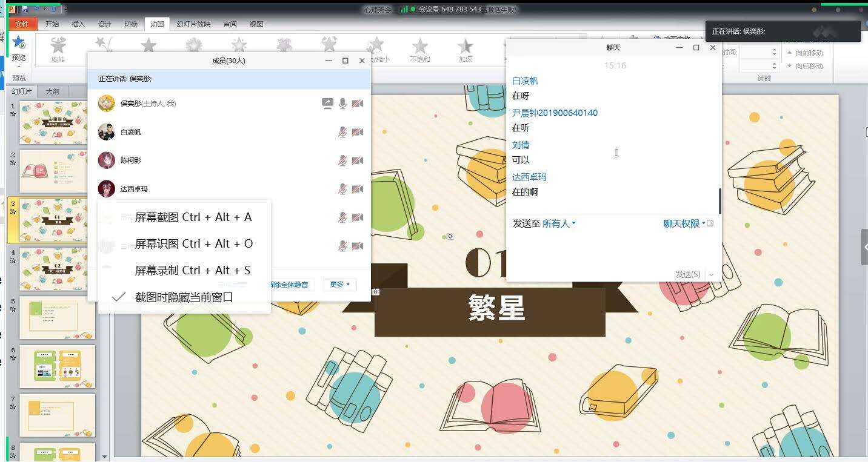Open the 聊天权限 dropdown
868x462 pixels.
click(x=684, y=223)
